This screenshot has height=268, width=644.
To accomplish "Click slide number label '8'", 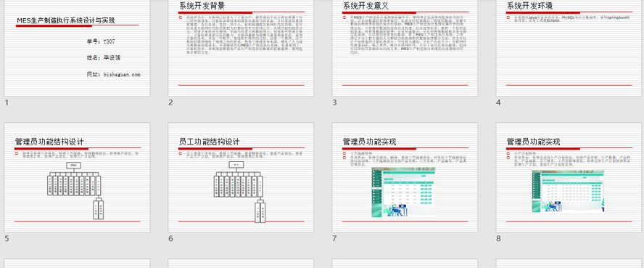I will [x=498, y=238].
